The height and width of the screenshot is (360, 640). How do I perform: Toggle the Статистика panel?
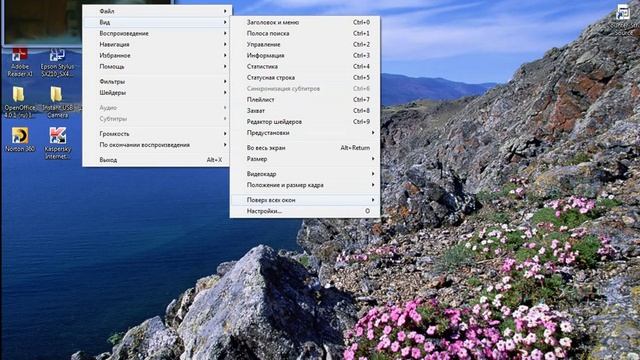coord(305,66)
